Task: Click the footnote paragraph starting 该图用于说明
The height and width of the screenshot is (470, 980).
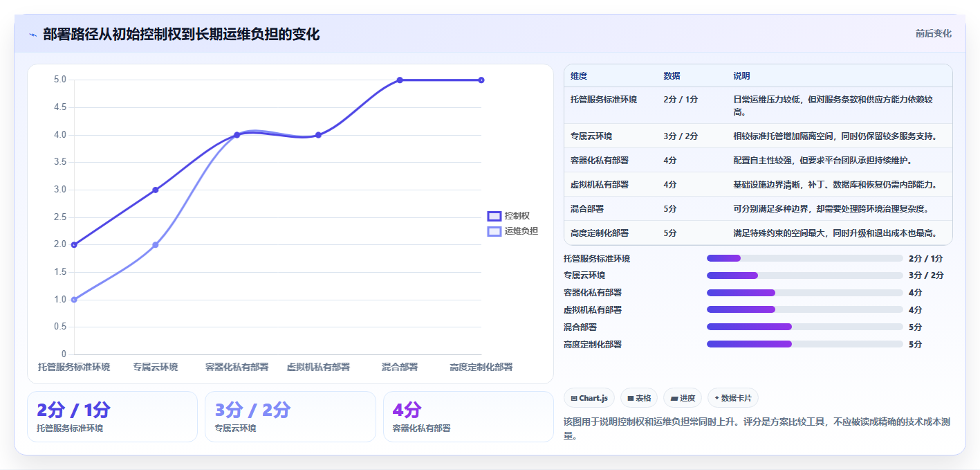Action: tap(757, 428)
